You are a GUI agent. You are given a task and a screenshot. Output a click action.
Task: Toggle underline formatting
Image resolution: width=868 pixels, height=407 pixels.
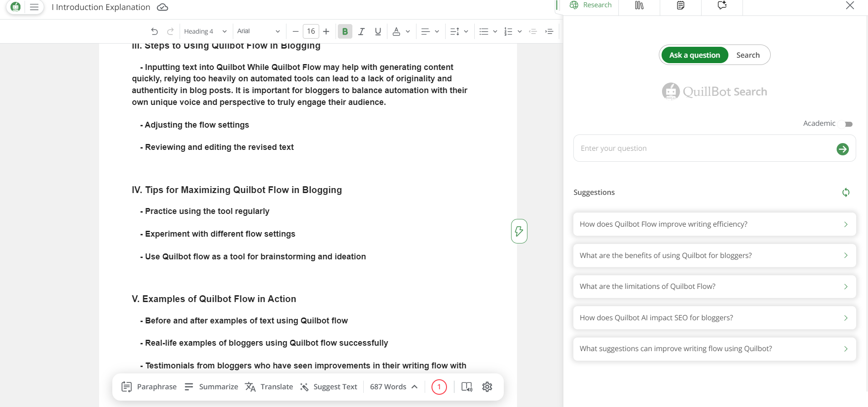pyautogui.click(x=378, y=31)
